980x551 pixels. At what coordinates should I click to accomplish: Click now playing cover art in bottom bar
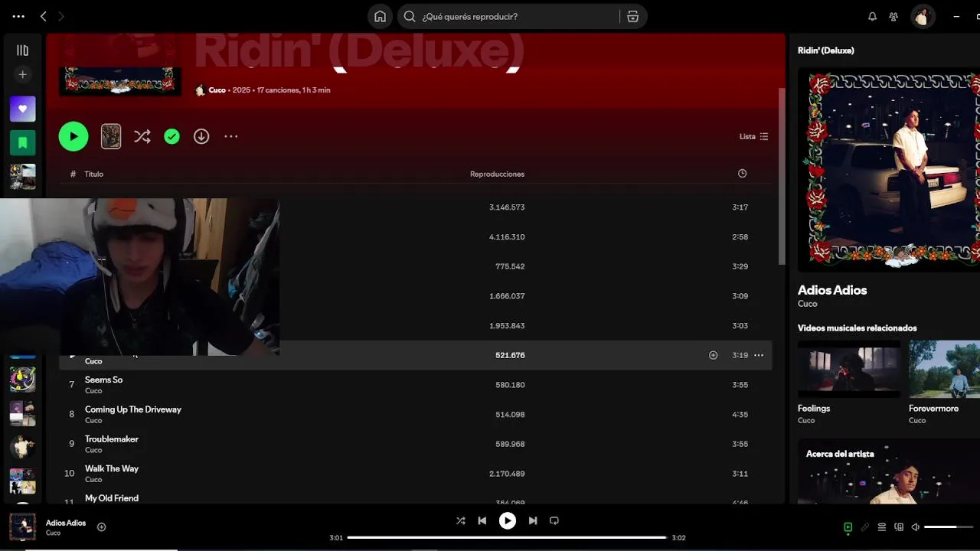[x=22, y=527]
